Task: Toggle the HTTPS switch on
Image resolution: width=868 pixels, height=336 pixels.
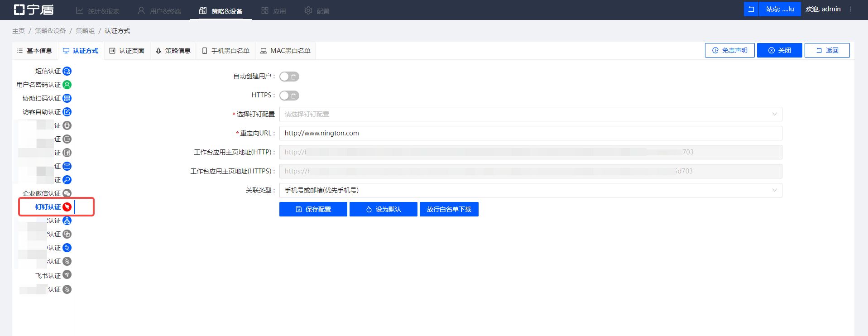Action: [289, 96]
